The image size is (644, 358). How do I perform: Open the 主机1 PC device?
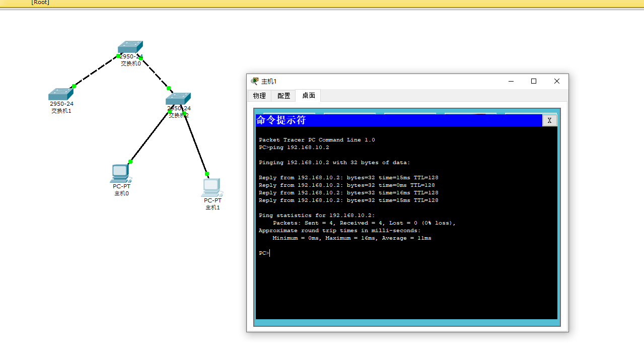pos(212,187)
